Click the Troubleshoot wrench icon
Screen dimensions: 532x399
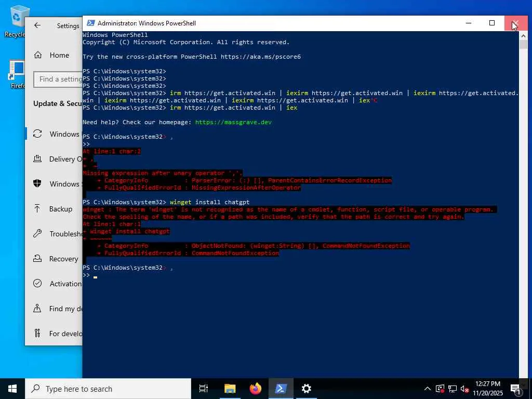point(37,233)
